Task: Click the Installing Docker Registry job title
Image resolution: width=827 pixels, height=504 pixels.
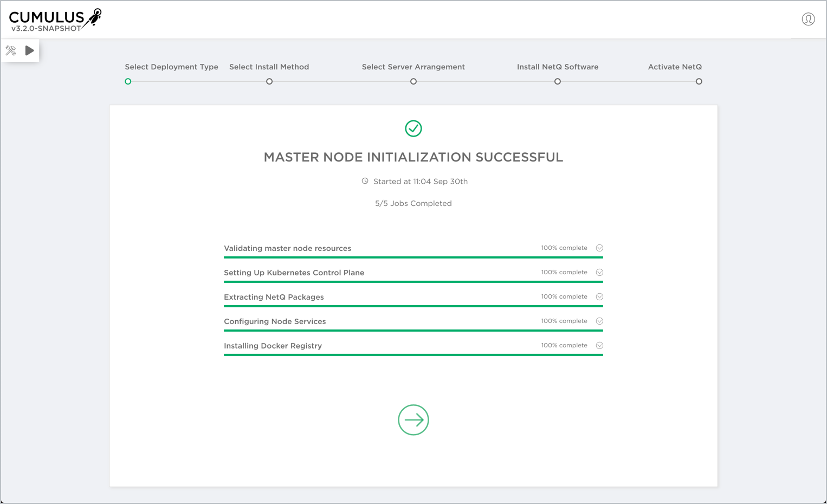Action: click(273, 346)
